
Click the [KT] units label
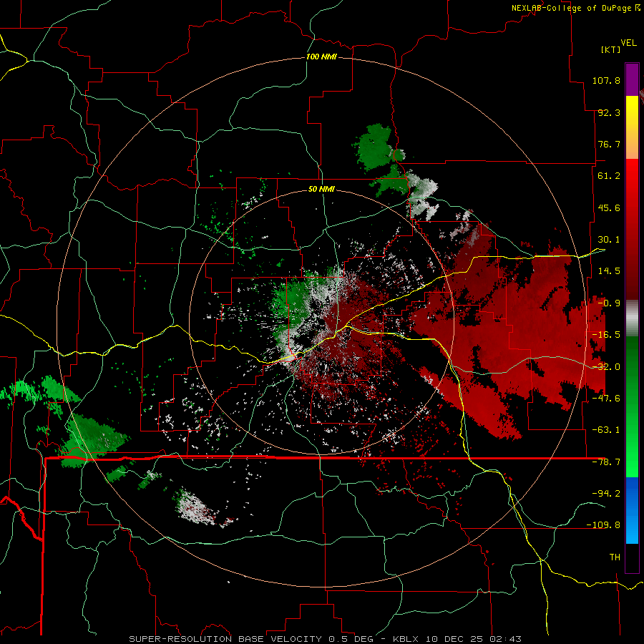coord(611,49)
